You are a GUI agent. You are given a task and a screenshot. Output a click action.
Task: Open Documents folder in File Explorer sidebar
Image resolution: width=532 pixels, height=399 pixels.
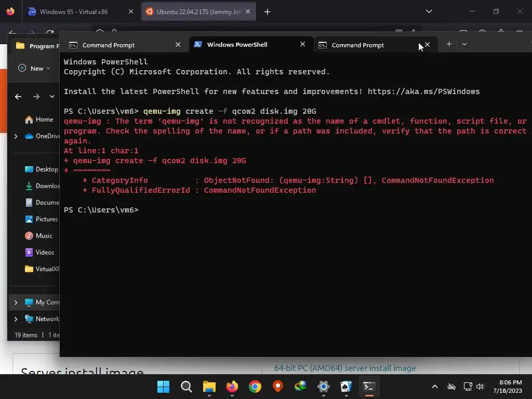point(42,203)
